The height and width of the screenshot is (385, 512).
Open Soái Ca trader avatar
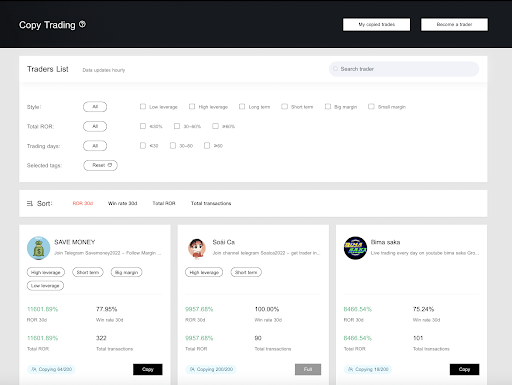(197, 248)
